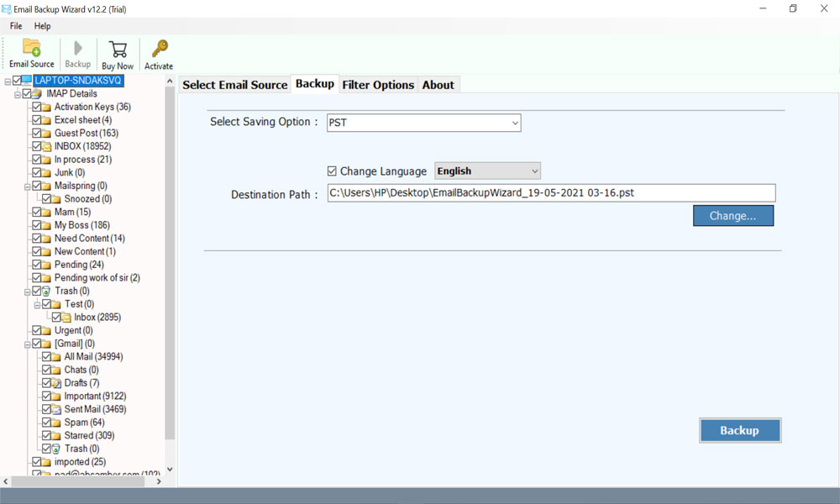Uncheck the LAPTOP-SNDAKSVQ root checkbox
The image size is (840, 504).
point(17,81)
